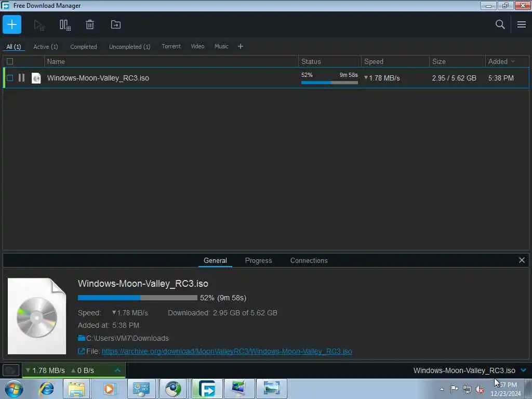Image resolution: width=532 pixels, height=399 pixels.
Task: Click the Free Download Manager taskbar icon
Action: (x=207, y=389)
